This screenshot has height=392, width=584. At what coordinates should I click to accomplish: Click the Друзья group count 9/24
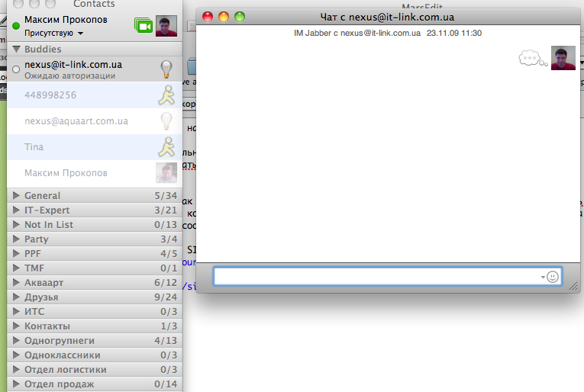coord(166,297)
